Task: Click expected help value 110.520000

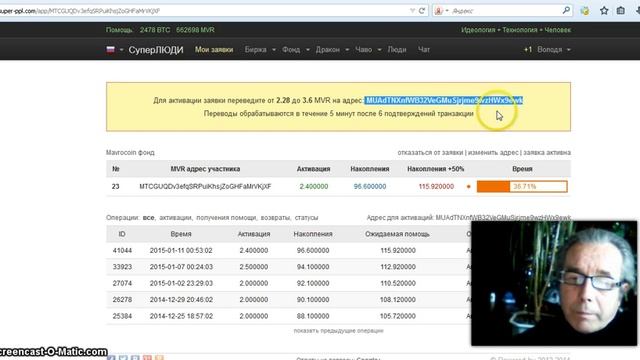Action: (398, 283)
